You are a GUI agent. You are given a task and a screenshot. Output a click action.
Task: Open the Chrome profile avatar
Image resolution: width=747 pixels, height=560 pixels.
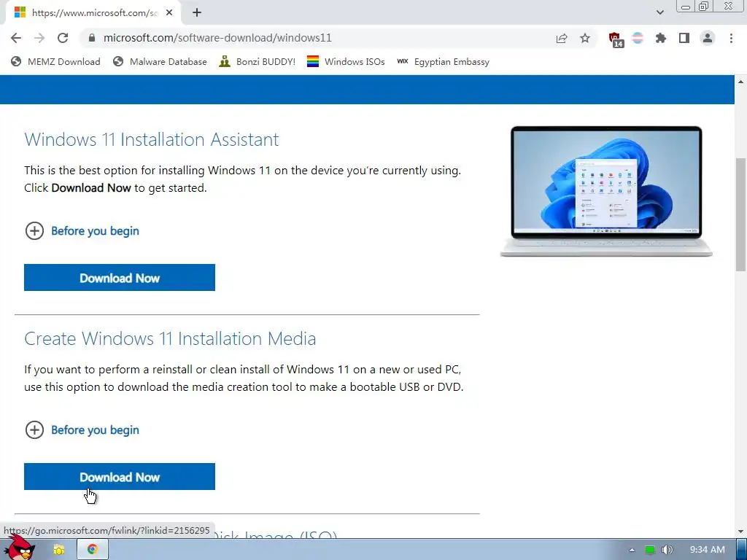pyautogui.click(x=708, y=38)
